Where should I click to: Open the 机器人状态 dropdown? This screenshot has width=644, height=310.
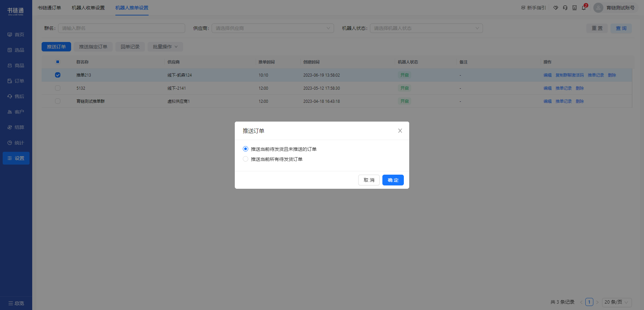pos(426,28)
